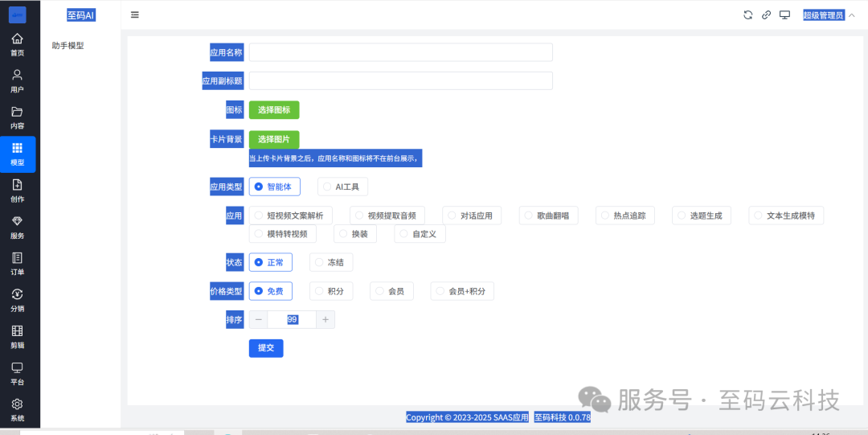Open the 订单 orders sidebar icon
This screenshot has width=868, height=435.
pyautogui.click(x=18, y=265)
